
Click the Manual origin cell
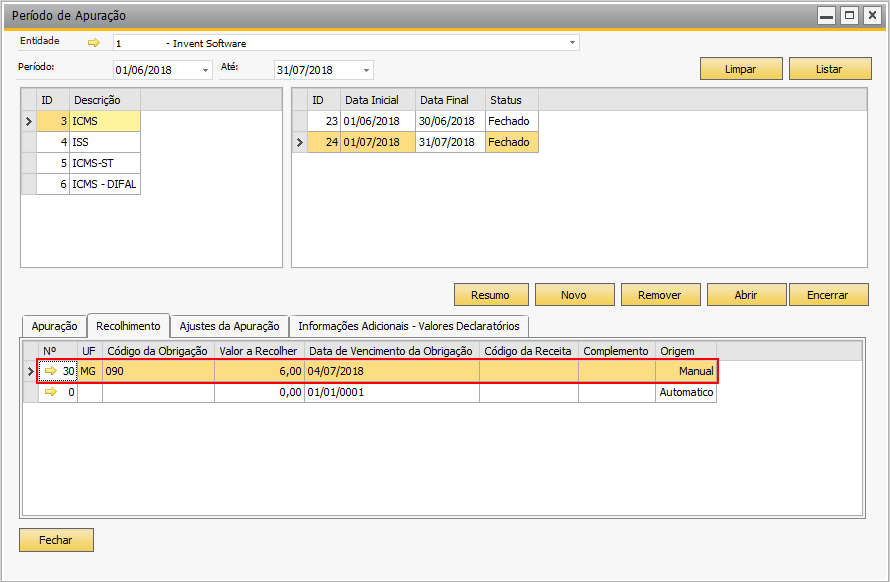coord(686,371)
